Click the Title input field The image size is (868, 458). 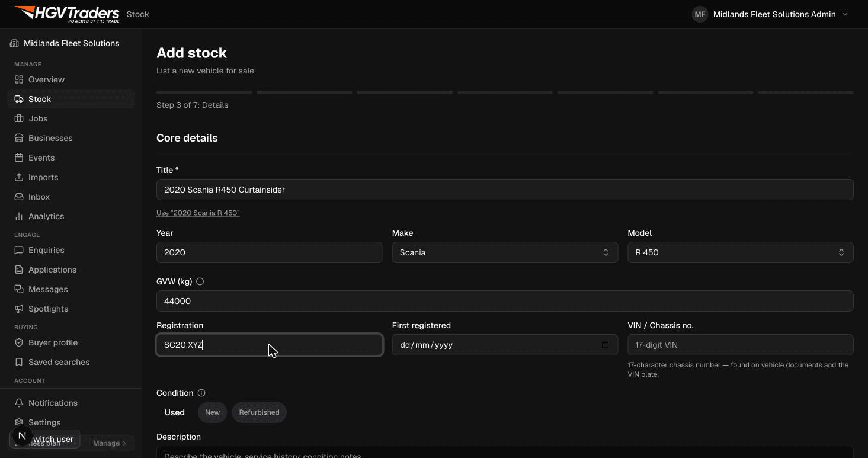click(x=505, y=190)
